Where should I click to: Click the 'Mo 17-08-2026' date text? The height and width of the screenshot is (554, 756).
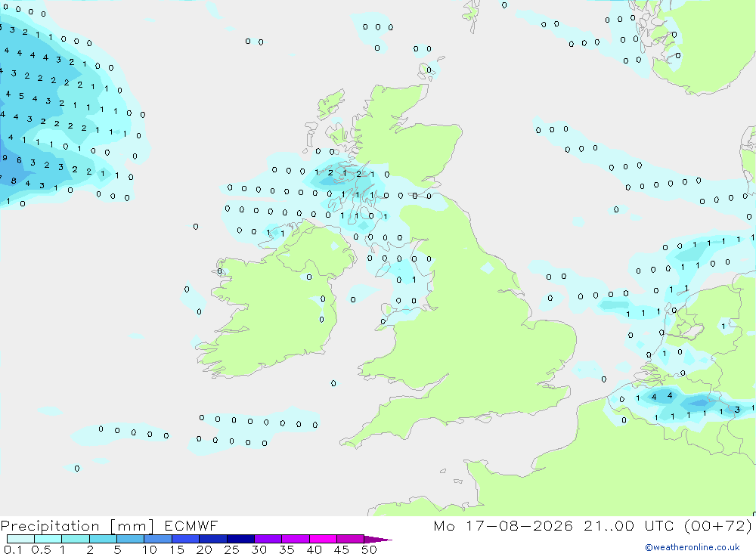503,526
